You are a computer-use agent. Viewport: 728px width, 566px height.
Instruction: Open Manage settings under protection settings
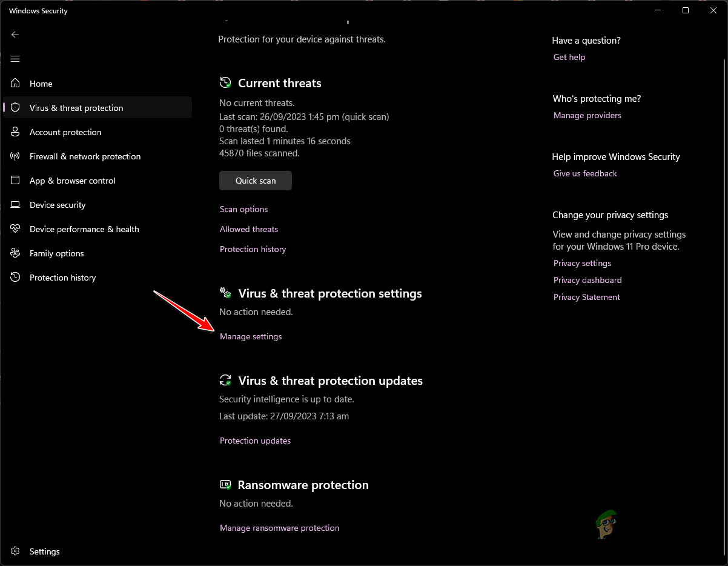pos(251,336)
